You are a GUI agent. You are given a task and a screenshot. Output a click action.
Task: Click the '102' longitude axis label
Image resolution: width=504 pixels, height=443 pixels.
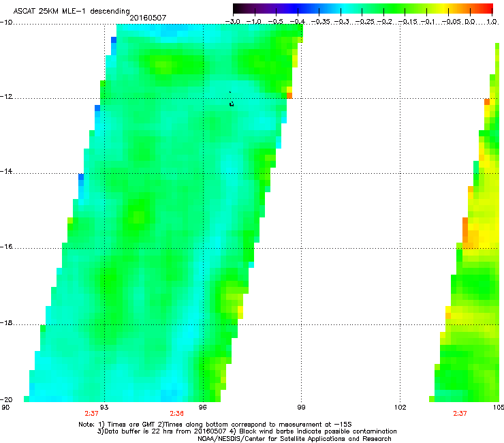pyautogui.click(x=400, y=408)
